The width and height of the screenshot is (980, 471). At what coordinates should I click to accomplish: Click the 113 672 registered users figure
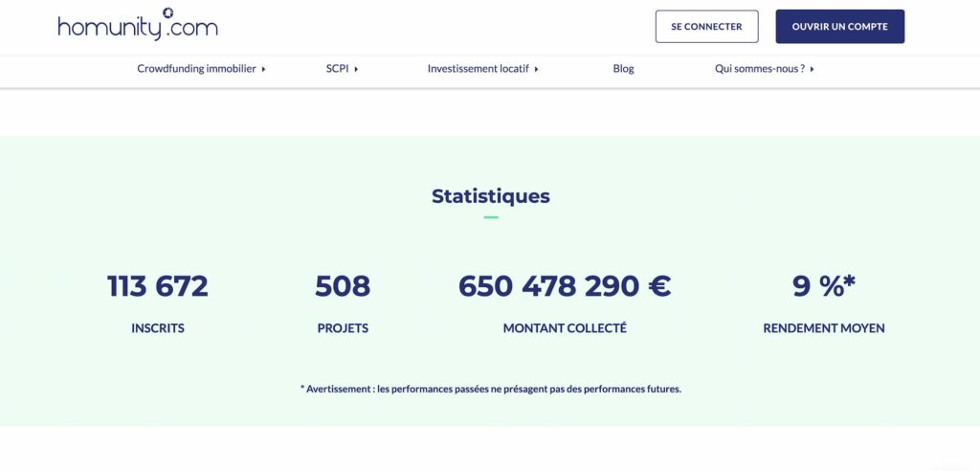click(158, 286)
